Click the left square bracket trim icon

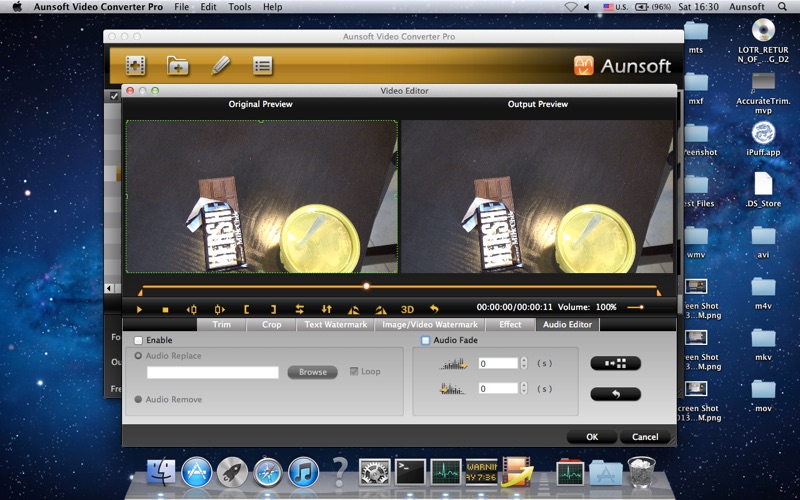point(246,309)
